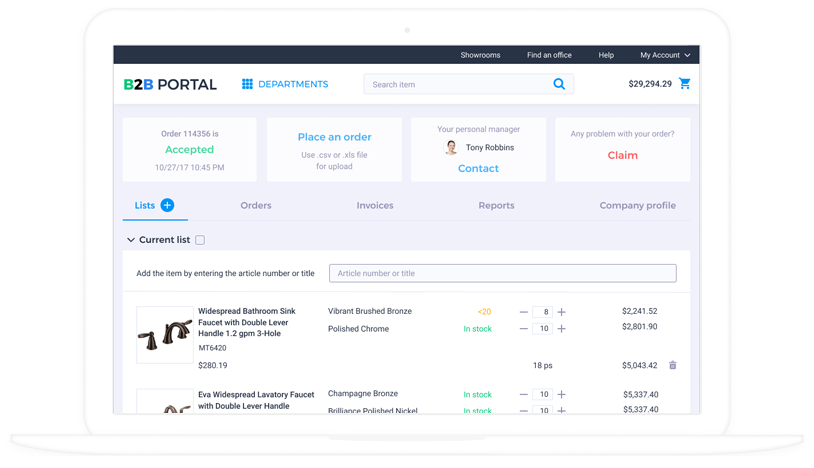The height and width of the screenshot is (468, 814).
Task: Click the Departments grid icon
Action: click(247, 84)
